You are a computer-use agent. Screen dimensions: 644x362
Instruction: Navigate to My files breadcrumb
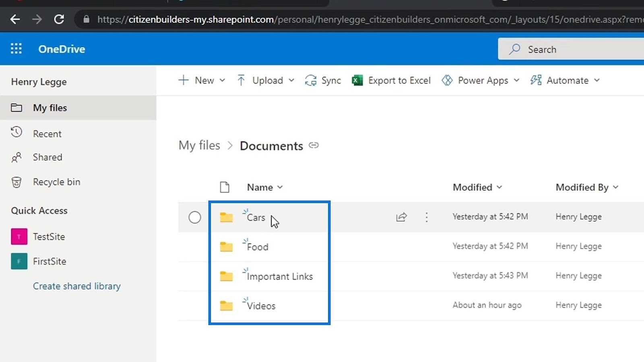(199, 145)
